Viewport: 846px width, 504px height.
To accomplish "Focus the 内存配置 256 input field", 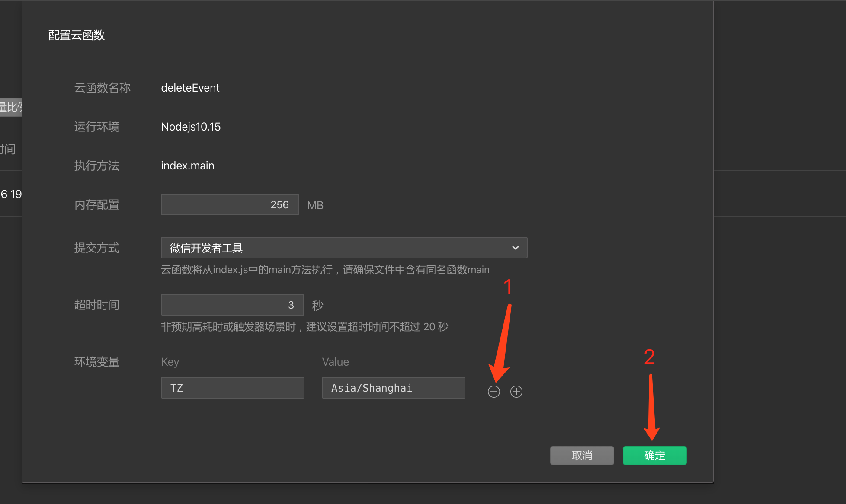I will (x=230, y=204).
